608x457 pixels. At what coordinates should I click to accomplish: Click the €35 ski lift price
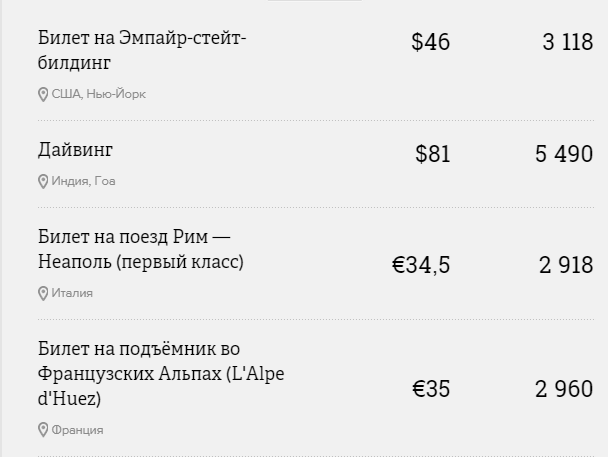[431, 389]
